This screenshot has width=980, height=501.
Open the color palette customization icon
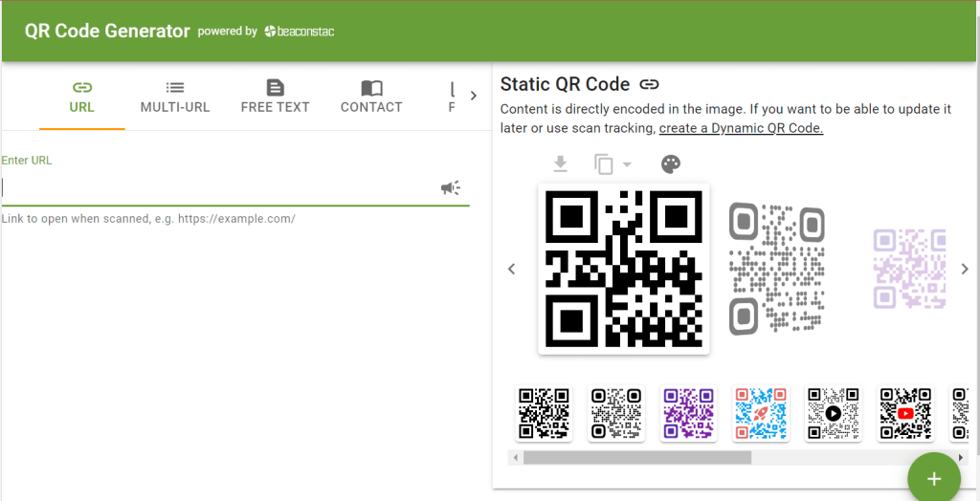671,164
